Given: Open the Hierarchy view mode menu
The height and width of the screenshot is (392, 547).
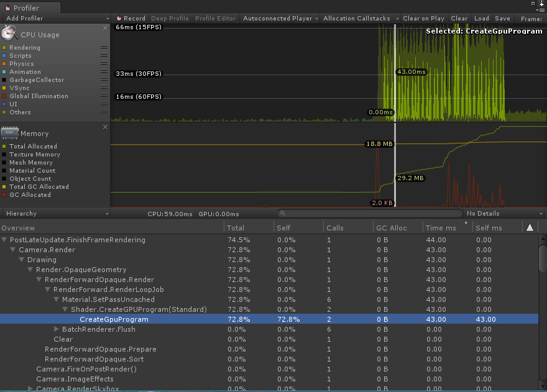Looking at the screenshot, I should [x=55, y=214].
